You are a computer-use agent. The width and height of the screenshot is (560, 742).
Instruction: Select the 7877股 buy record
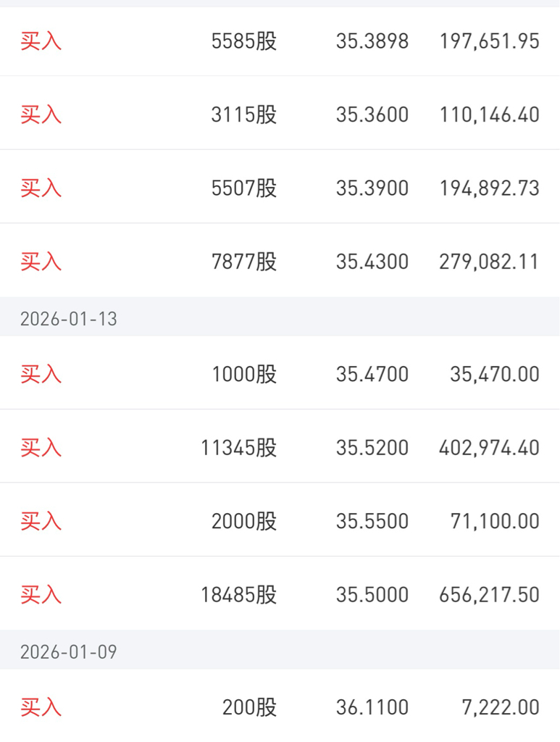point(243,262)
